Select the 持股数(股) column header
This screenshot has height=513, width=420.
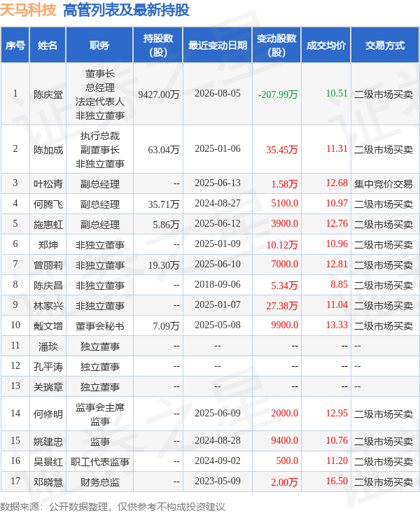[157, 45]
